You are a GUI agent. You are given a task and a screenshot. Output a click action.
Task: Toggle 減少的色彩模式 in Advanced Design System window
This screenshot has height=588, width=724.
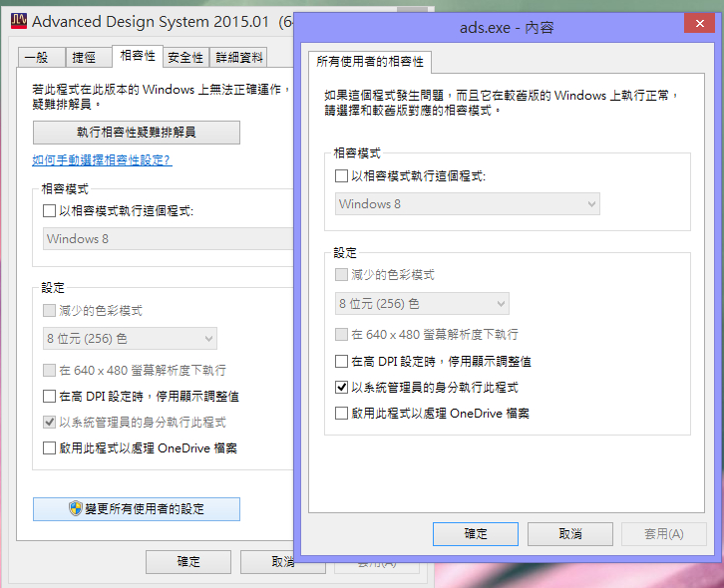[x=49, y=310]
